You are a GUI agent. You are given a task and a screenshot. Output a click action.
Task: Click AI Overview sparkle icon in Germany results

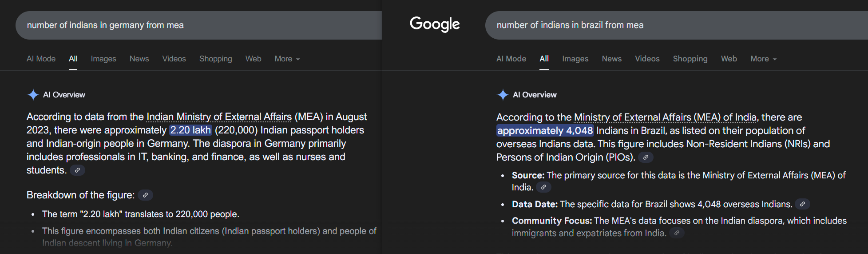(33, 95)
